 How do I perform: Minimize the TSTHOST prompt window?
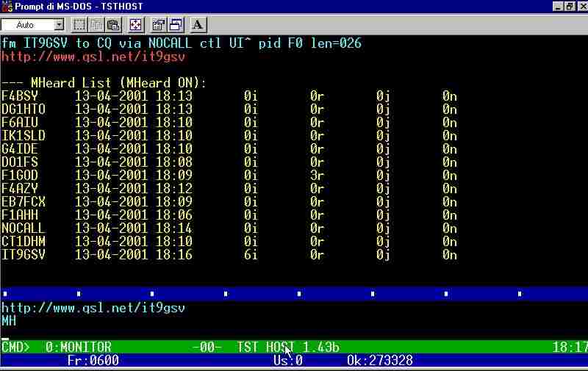click(x=558, y=7)
